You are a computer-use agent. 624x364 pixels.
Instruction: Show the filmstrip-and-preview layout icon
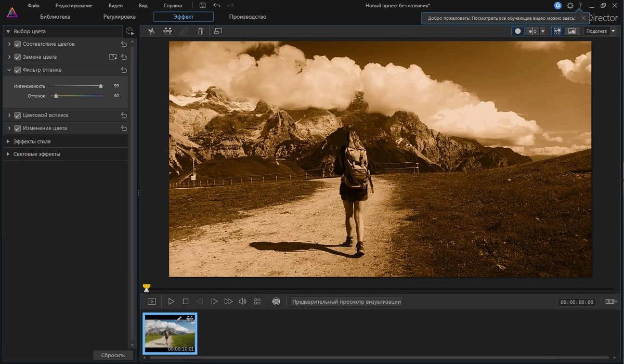tap(557, 31)
